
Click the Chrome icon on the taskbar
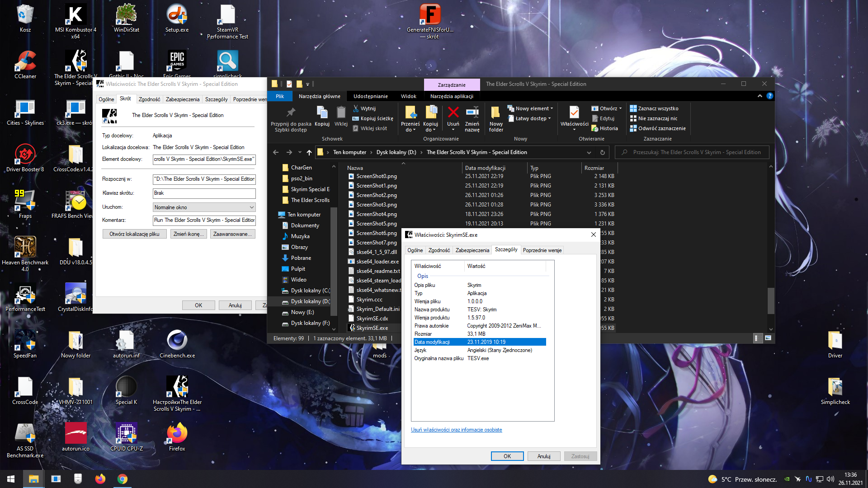point(122,479)
